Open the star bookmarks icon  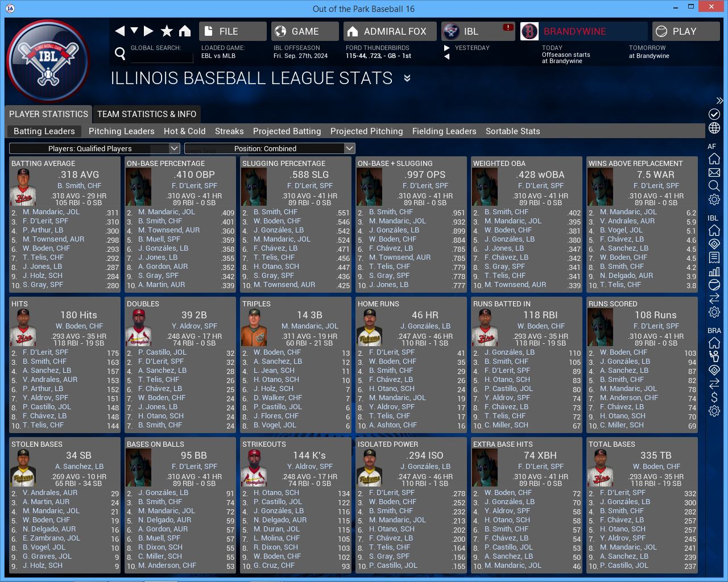pos(167,31)
